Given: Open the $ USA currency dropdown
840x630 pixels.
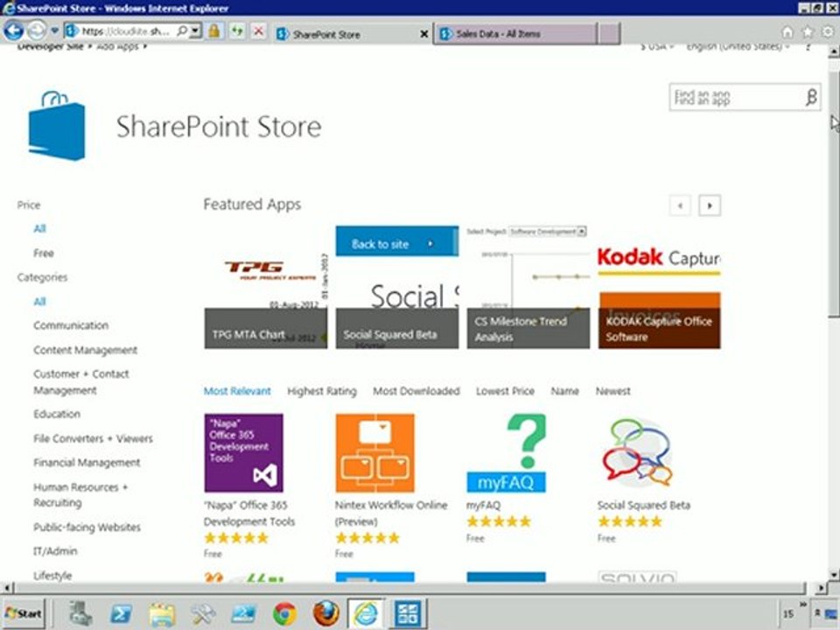Looking at the screenshot, I should click(x=657, y=47).
